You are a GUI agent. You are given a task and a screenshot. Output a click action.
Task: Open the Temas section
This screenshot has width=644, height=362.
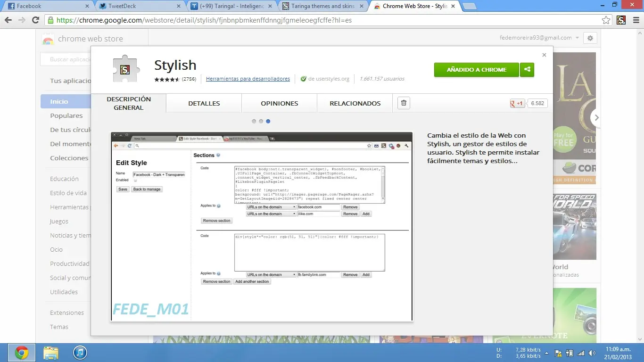(59, 327)
